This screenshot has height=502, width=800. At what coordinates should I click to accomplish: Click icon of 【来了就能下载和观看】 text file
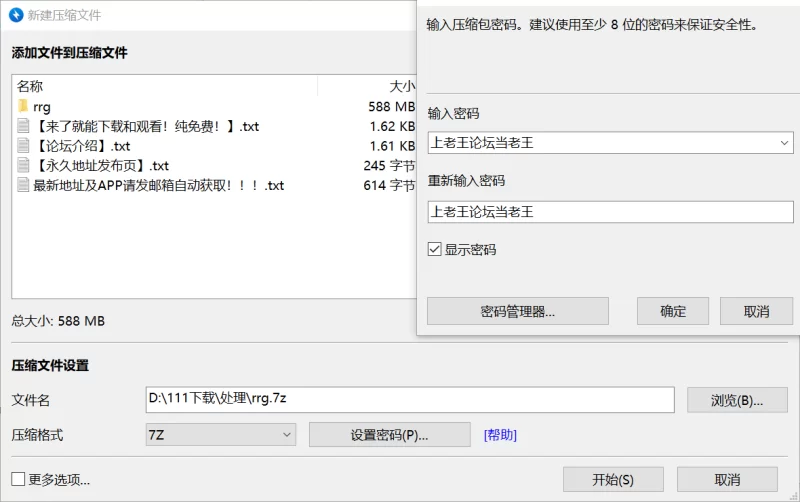pos(23,126)
